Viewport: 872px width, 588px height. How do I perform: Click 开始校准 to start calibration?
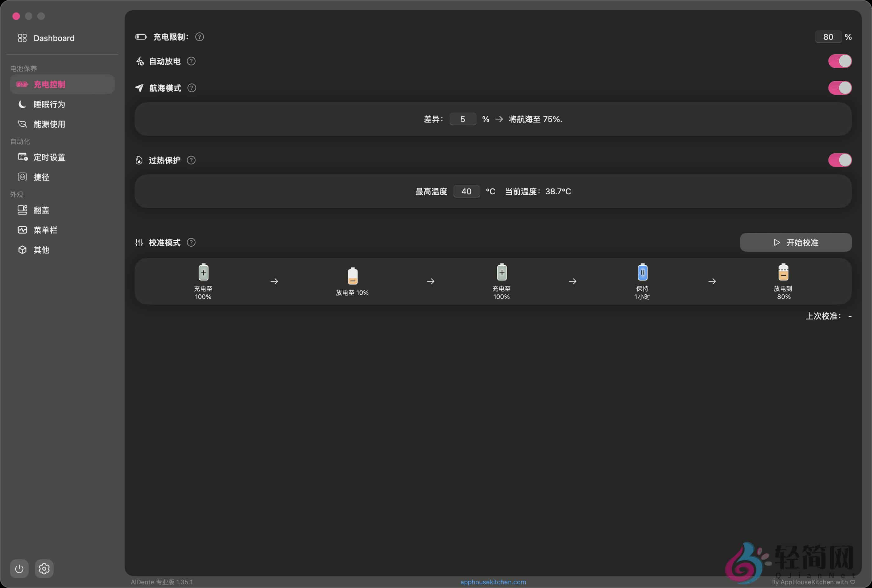pyautogui.click(x=795, y=242)
